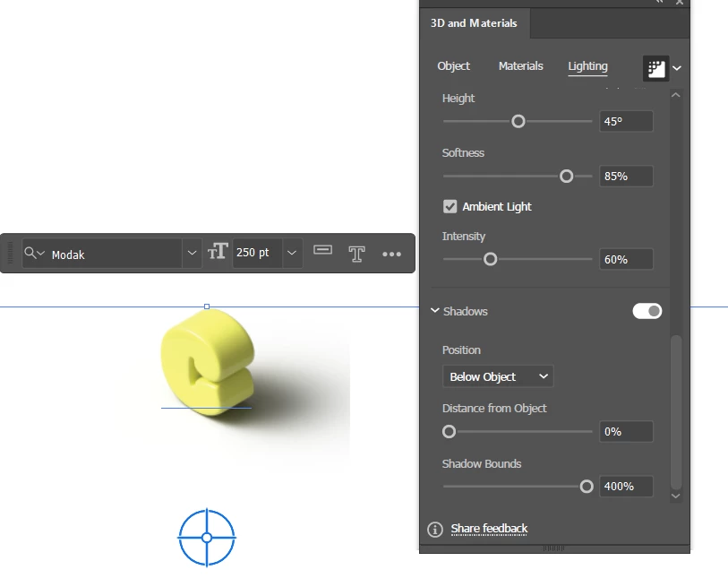Click the outlined T touch type icon
Screen dimensions: 728x587
(356, 254)
